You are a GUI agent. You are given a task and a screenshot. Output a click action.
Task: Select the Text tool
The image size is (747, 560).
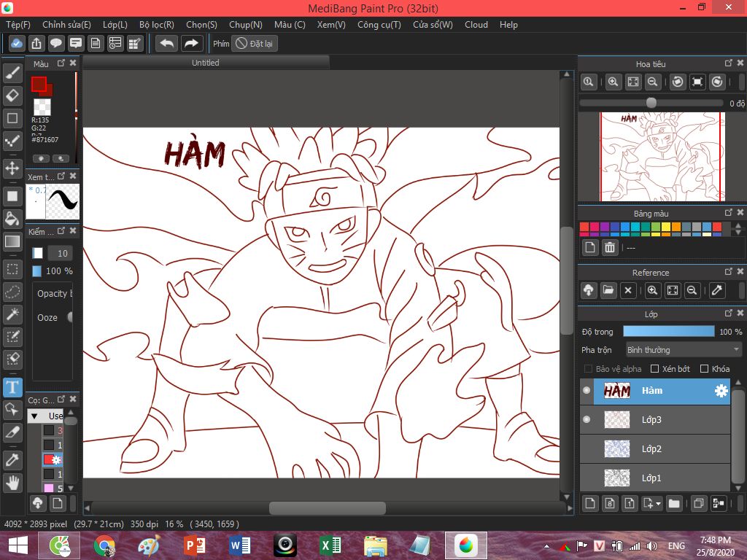pos(12,387)
